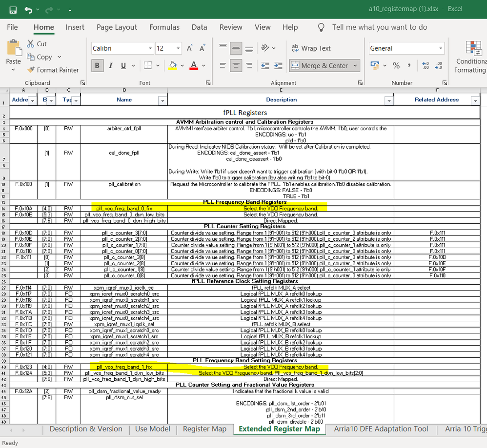The height and width of the screenshot is (448, 487).
Task: Click the Increase Indent icon
Action: [279, 65]
